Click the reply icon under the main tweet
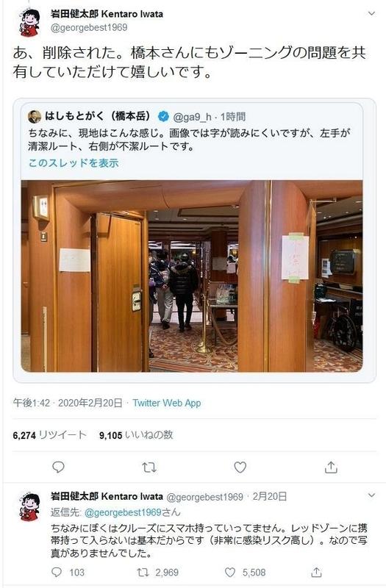The image size is (386, 588). [58, 467]
